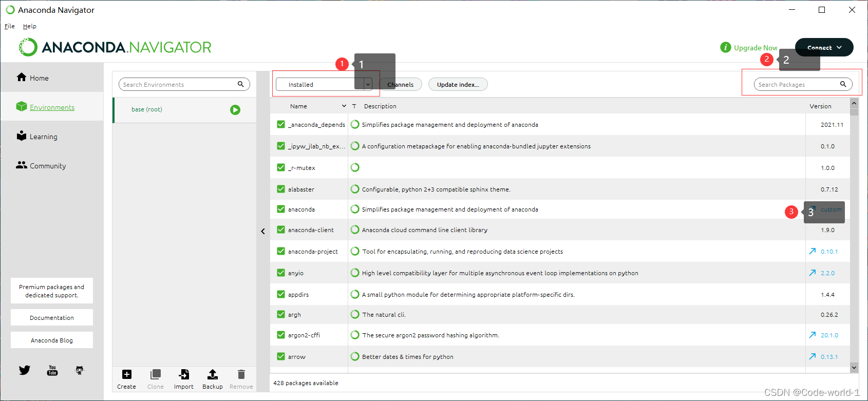868x401 pixels.
Task: Click package type icon for appdirs
Action: coord(355,294)
